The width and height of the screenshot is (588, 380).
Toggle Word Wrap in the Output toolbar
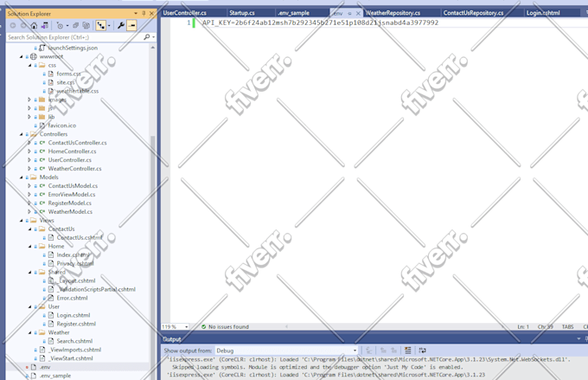[x=422, y=351]
